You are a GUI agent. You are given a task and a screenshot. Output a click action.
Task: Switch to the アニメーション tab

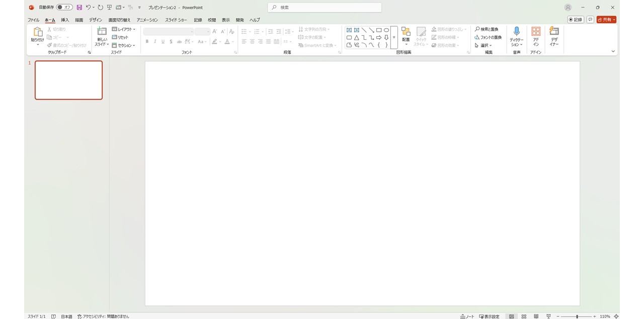147,20
